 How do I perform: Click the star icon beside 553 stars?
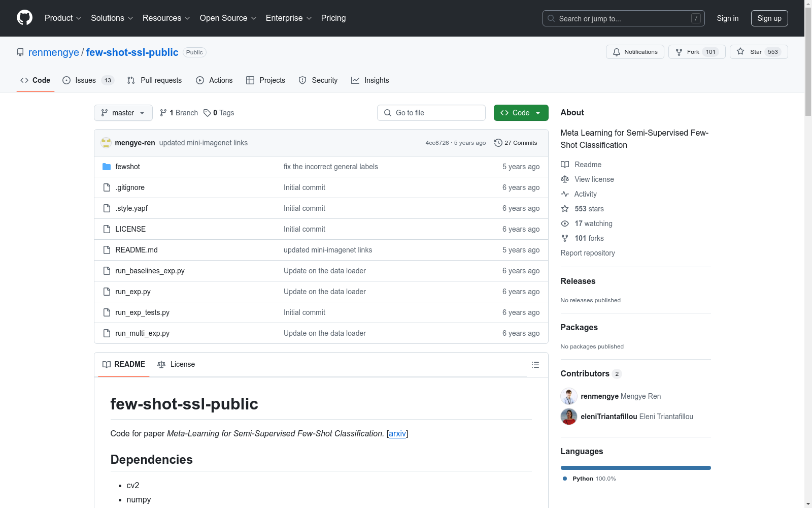(565, 209)
